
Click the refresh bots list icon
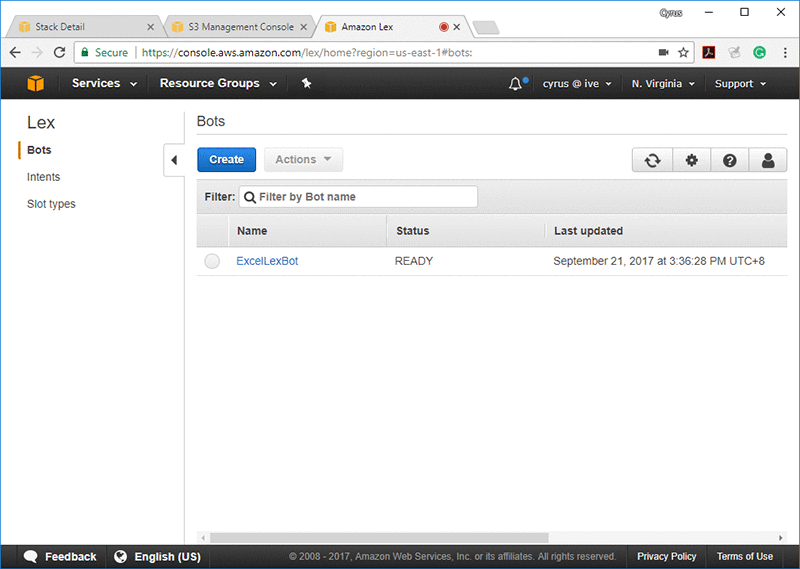[x=652, y=160]
